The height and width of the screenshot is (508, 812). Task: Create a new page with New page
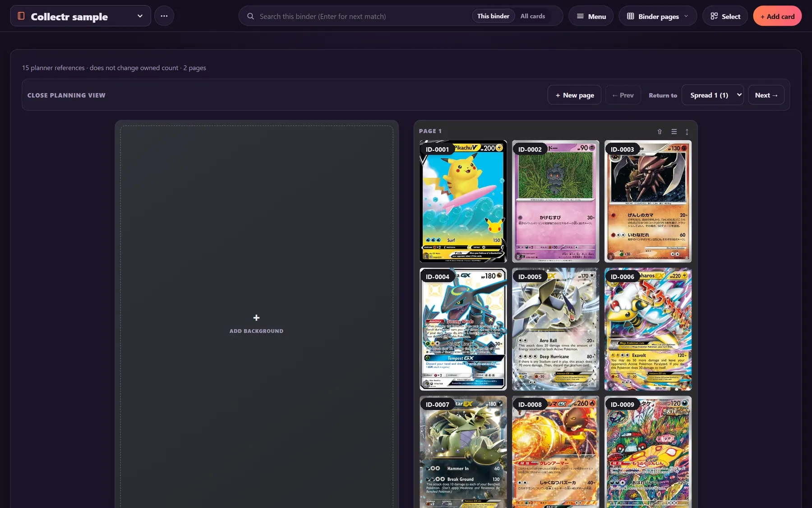tap(574, 95)
